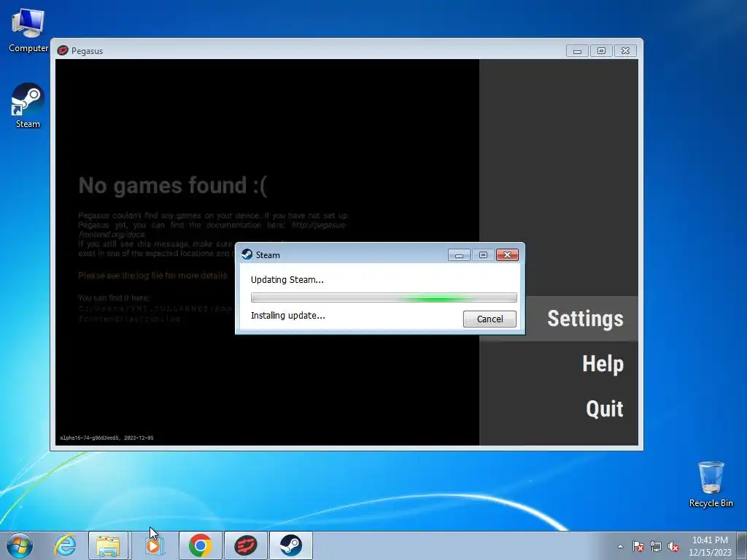Maximize the Pegasus window
Viewport: 747px width, 560px height.
tap(601, 51)
